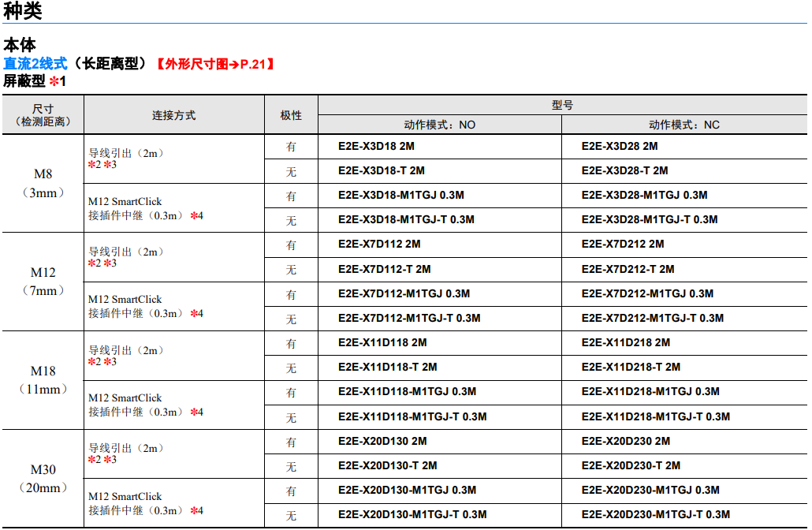The height and width of the screenshot is (530, 812).
Task: Select model E2E-X20D230-T 2M
Action: pyautogui.click(x=631, y=466)
